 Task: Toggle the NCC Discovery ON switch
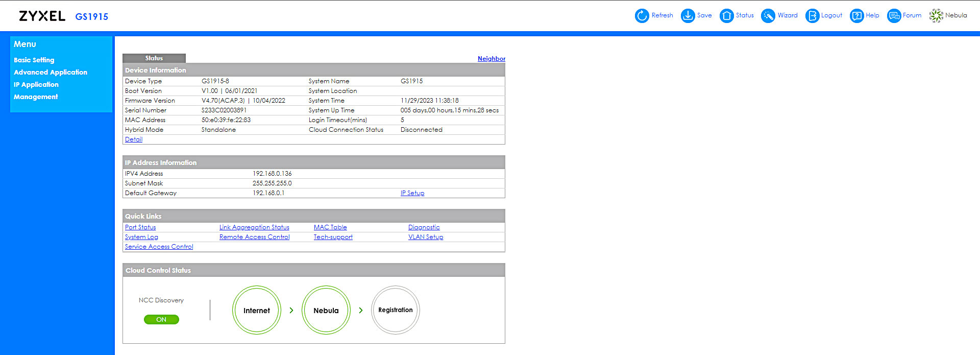161,320
